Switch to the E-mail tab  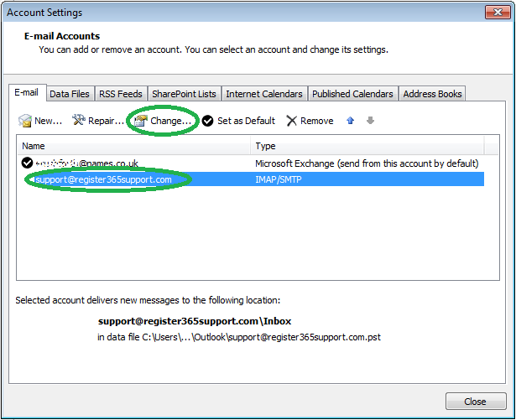[x=27, y=92]
